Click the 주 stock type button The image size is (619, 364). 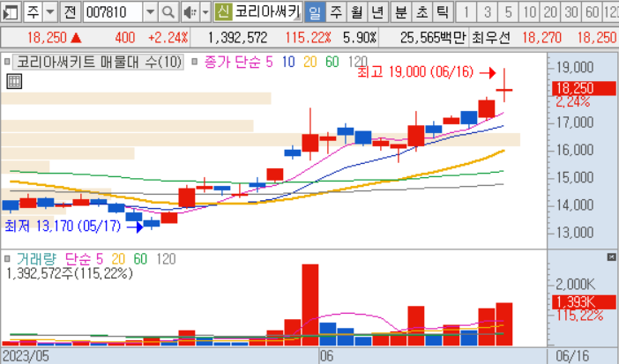33,11
